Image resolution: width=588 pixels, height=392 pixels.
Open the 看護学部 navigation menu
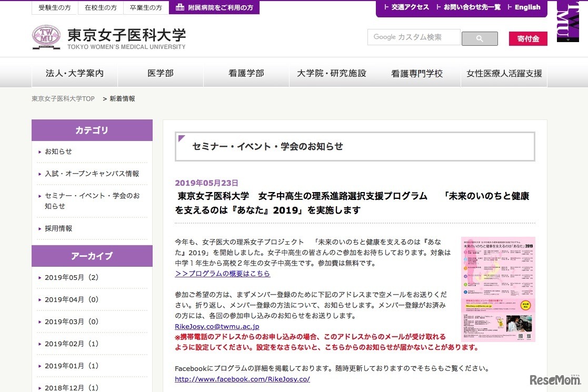pos(246,74)
